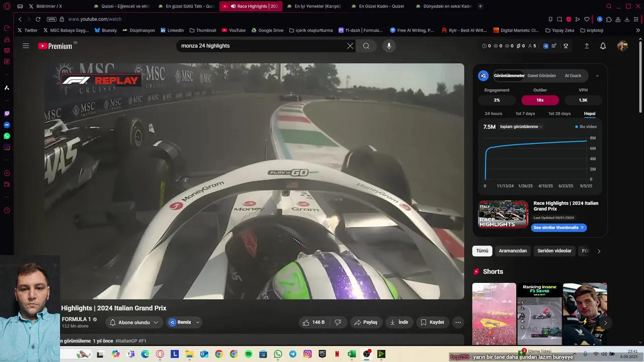The image size is (644, 362).
Task: Filter by Aramanızdan chip
Action: 513,251
